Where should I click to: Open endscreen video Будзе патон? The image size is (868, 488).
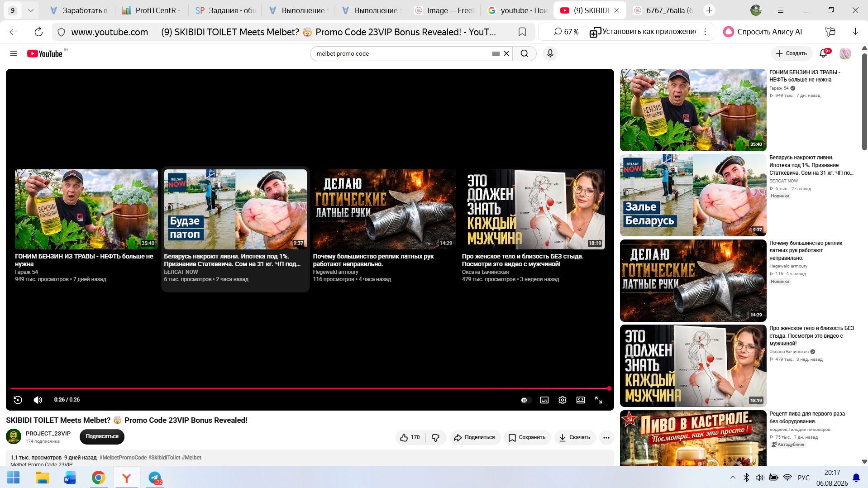pos(235,209)
